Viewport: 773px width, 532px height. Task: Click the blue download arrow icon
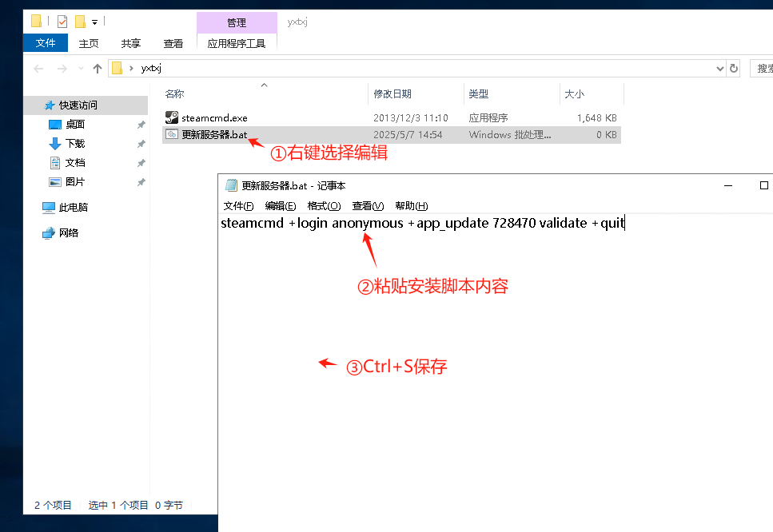54,143
